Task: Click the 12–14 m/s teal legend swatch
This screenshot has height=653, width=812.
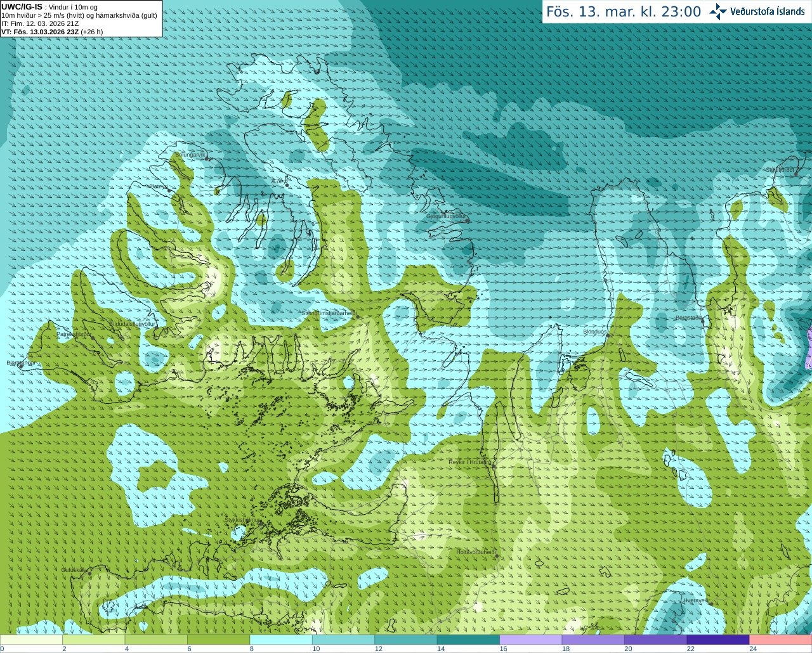Action: point(406,640)
